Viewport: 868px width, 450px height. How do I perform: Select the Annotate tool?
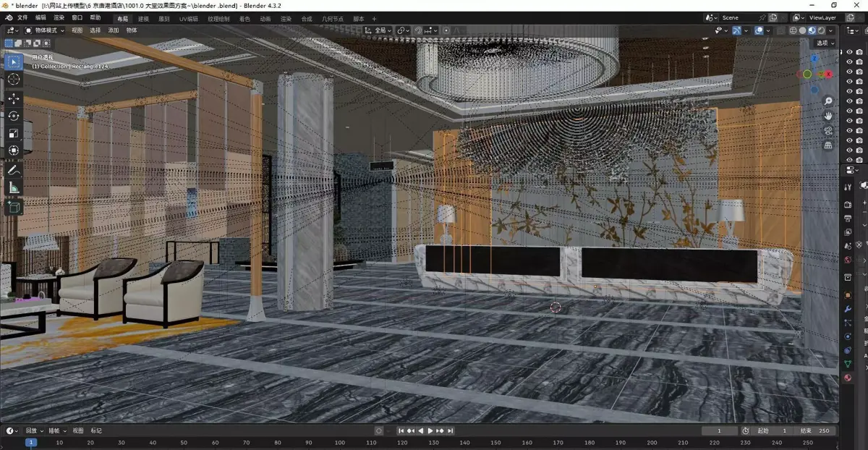click(x=14, y=170)
